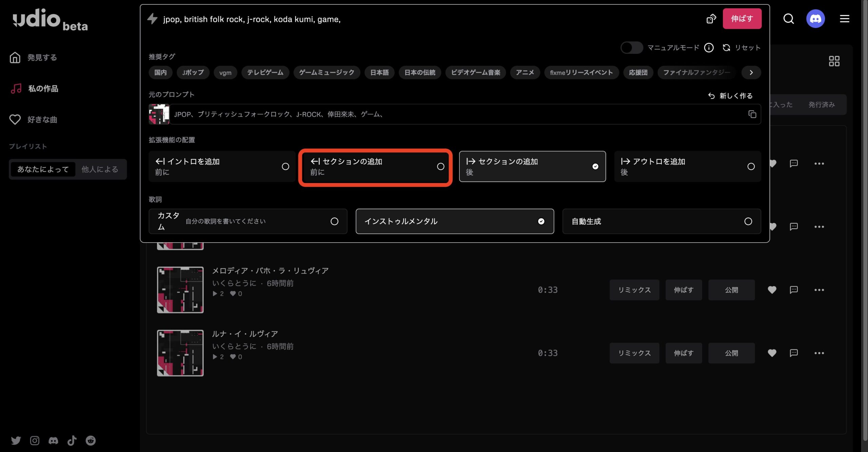The height and width of the screenshot is (452, 868).
Task: Switch to grid view icon
Action: point(834,61)
